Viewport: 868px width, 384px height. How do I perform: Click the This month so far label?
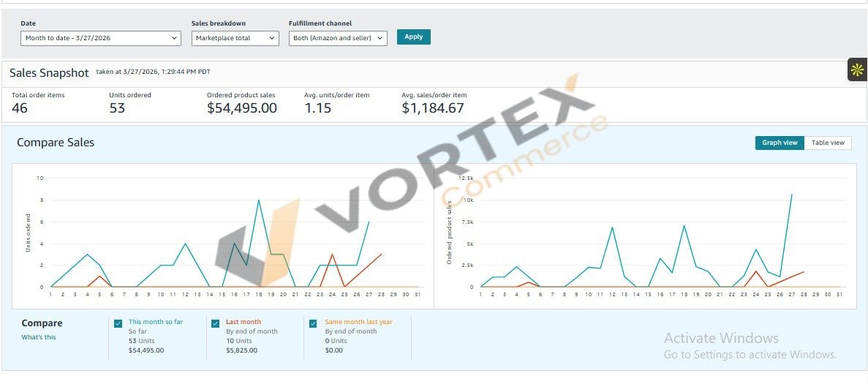155,322
